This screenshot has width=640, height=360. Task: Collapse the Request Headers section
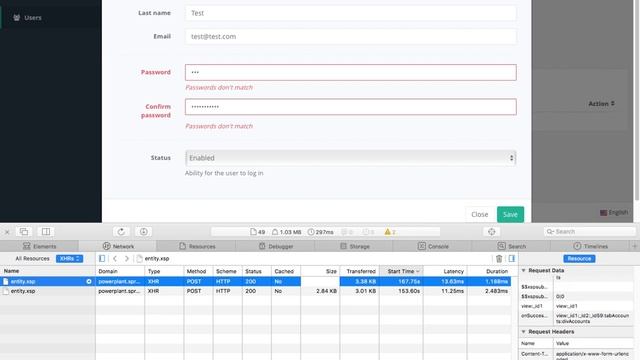524,331
